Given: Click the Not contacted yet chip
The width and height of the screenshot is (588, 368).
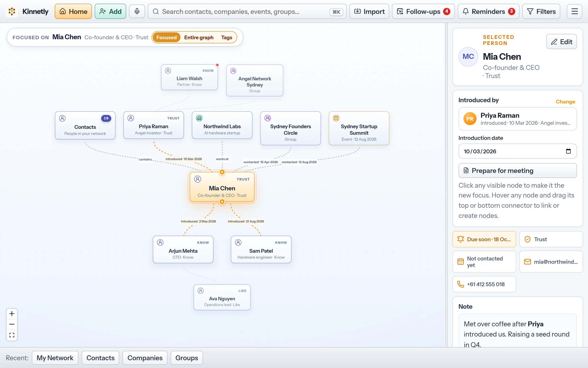Looking at the screenshot, I should tap(484, 262).
